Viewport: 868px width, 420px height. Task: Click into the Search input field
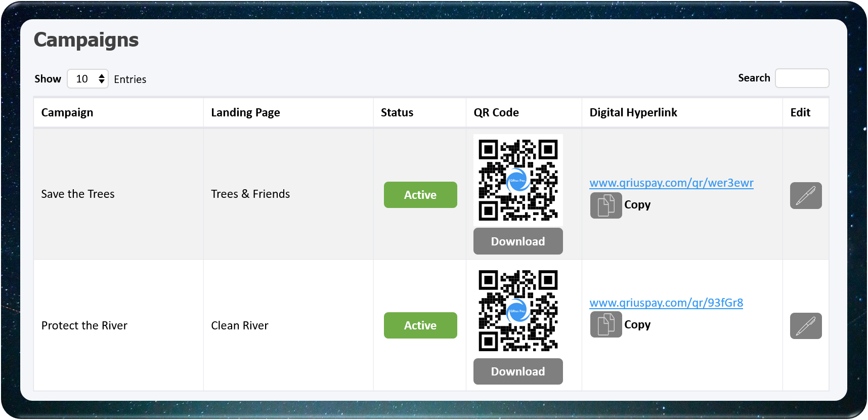click(802, 78)
